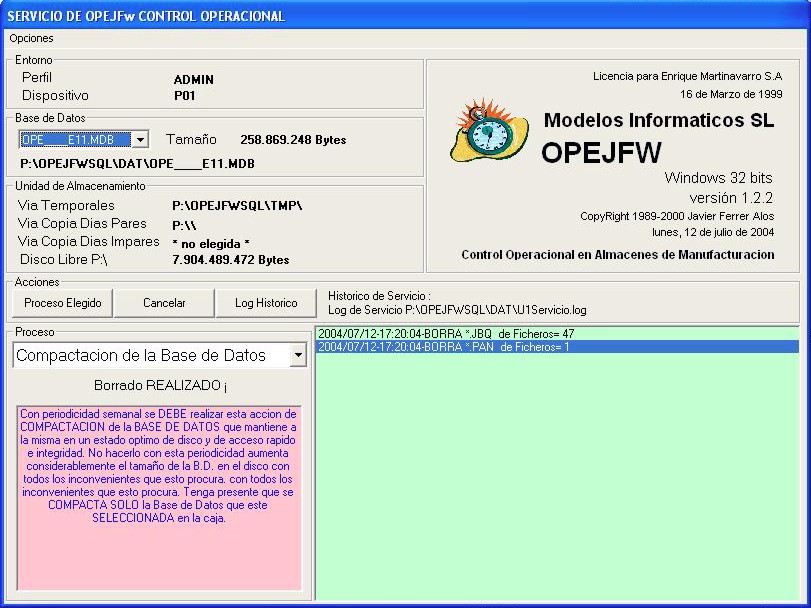The width and height of the screenshot is (811, 608).
Task: Expand the Proceso dropdown arrow
Action: (298, 355)
